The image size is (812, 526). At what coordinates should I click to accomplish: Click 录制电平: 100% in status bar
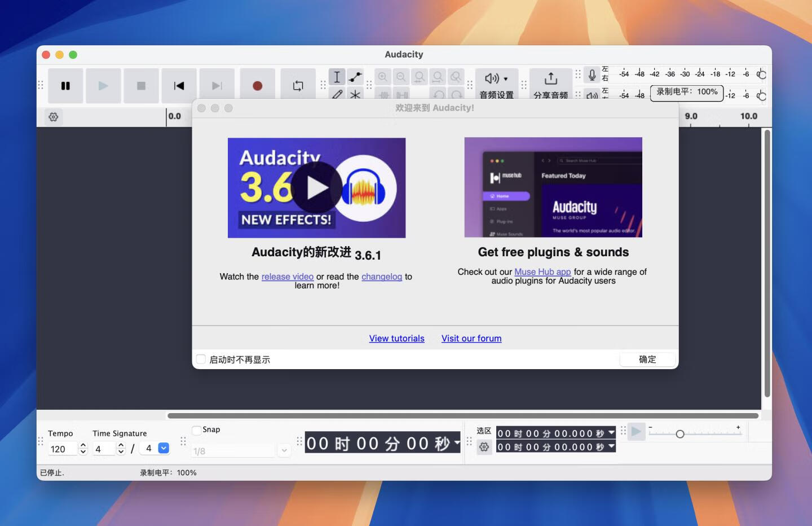pyautogui.click(x=168, y=473)
